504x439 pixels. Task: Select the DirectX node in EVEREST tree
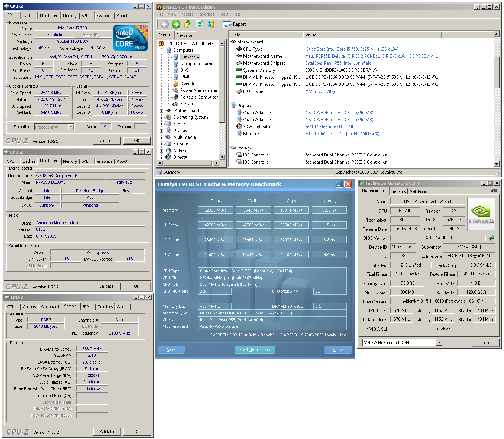pyautogui.click(x=177, y=157)
